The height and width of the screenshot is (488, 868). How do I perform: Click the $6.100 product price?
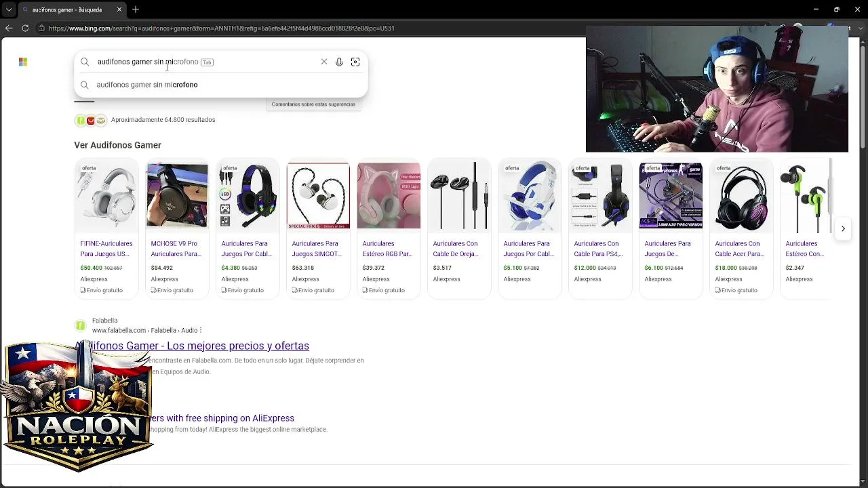point(654,268)
